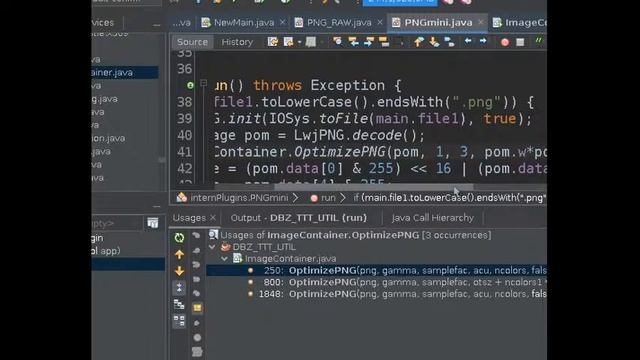The height and width of the screenshot is (360, 640).
Task: Jump to previous usage with up arrow
Action: (x=179, y=254)
